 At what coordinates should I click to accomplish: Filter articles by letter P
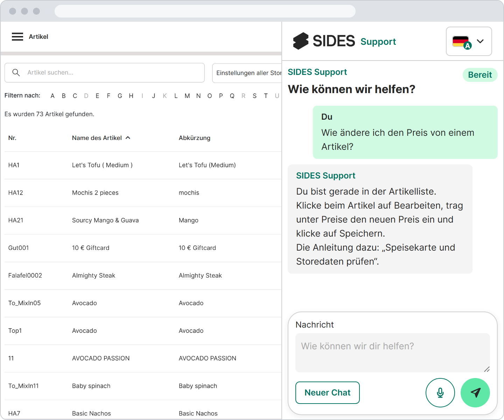coord(221,96)
